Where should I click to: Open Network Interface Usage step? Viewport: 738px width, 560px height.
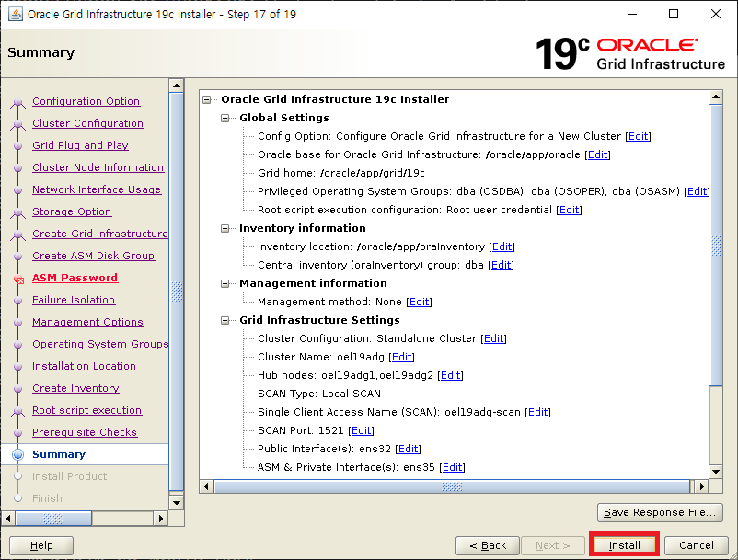tap(97, 189)
